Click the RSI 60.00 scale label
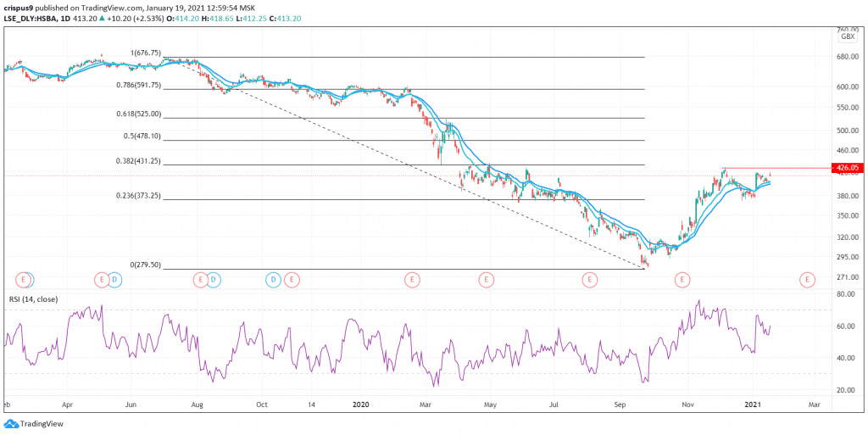Viewport: 868px width, 435px height. point(848,326)
